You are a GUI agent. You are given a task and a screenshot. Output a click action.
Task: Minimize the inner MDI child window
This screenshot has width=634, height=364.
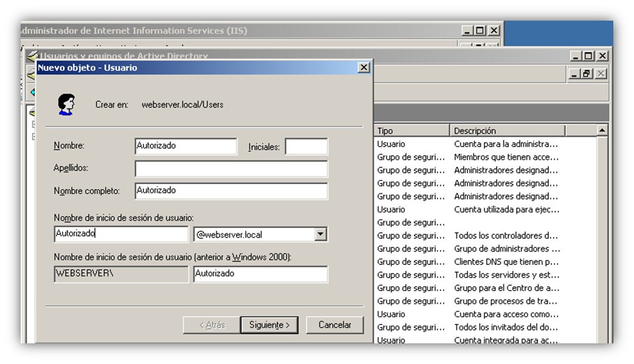(574, 74)
